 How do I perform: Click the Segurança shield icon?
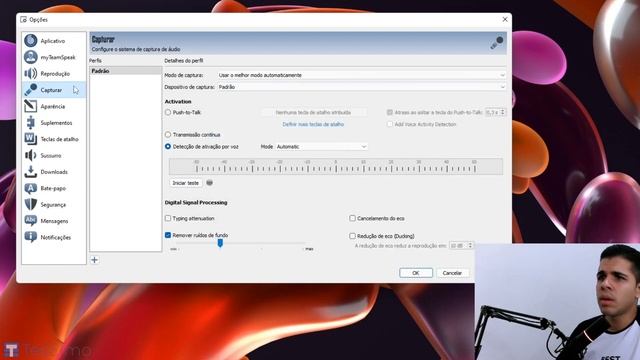31,204
